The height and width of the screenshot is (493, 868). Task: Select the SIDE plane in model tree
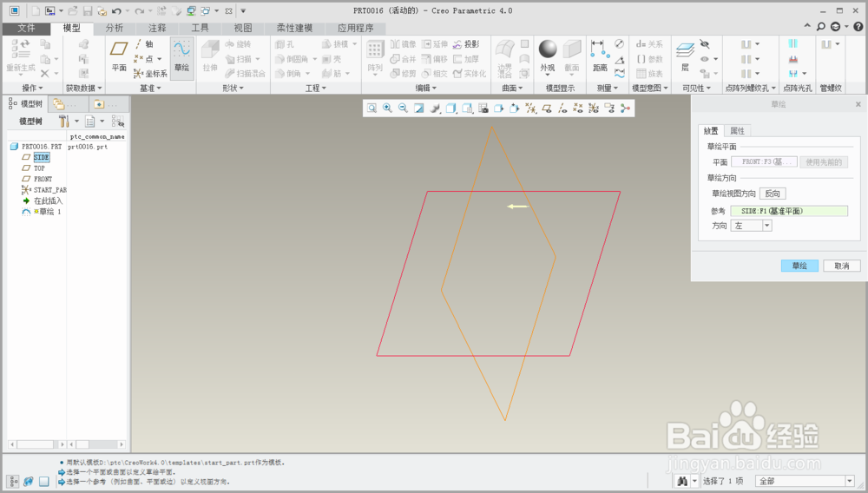point(42,157)
